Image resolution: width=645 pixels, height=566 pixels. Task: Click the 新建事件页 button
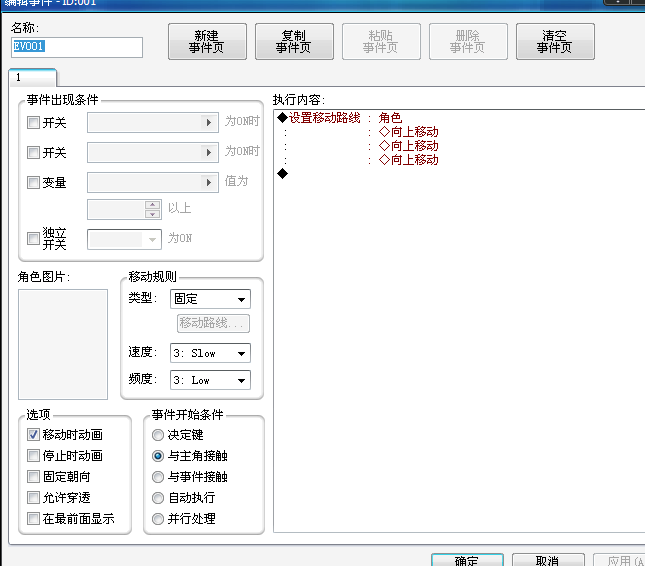coord(207,42)
